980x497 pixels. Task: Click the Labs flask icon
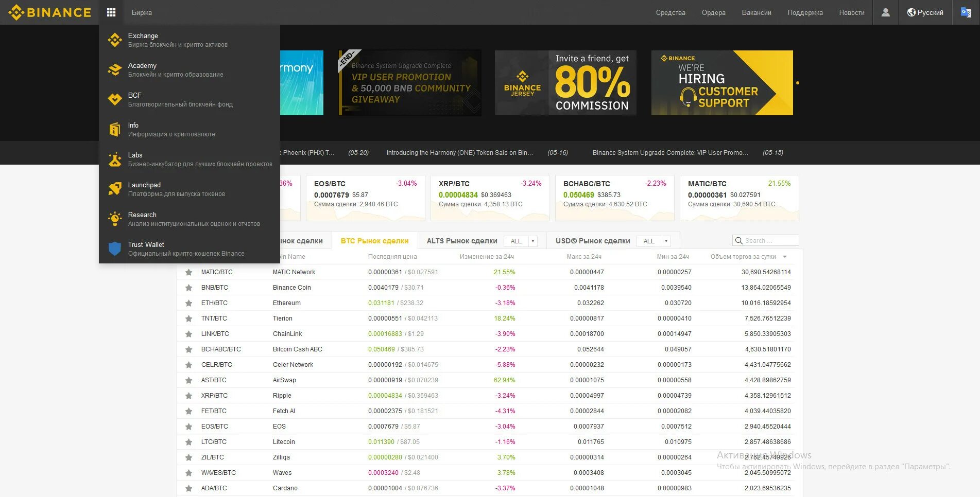point(115,159)
